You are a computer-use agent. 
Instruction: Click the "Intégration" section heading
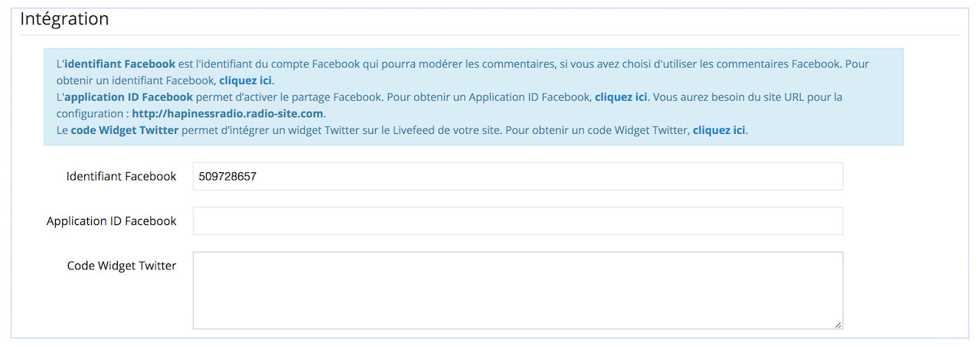(64, 19)
